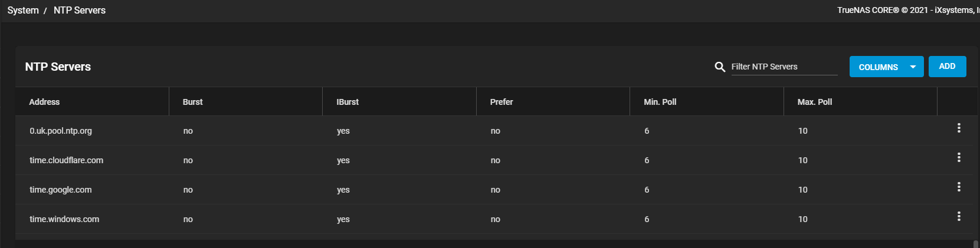This screenshot has height=248, width=980.
Task: Select the time.google.com address cell
Action: pyautogui.click(x=61, y=190)
